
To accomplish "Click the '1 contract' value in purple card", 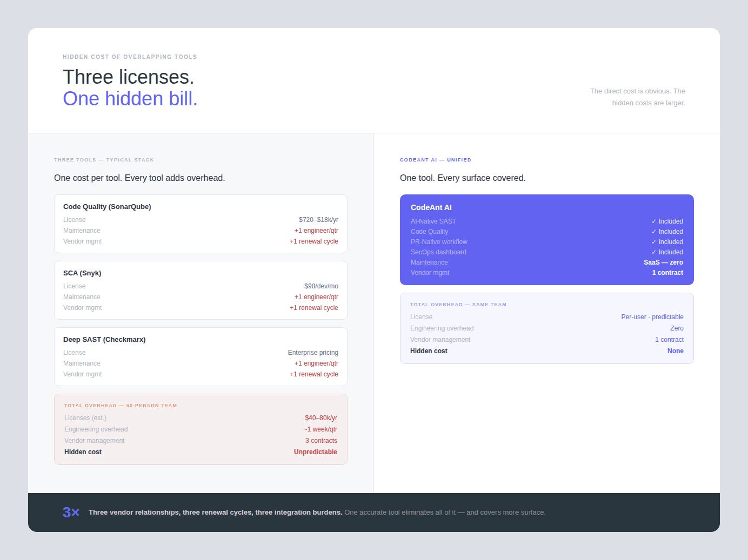I will pyautogui.click(x=667, y=273).
